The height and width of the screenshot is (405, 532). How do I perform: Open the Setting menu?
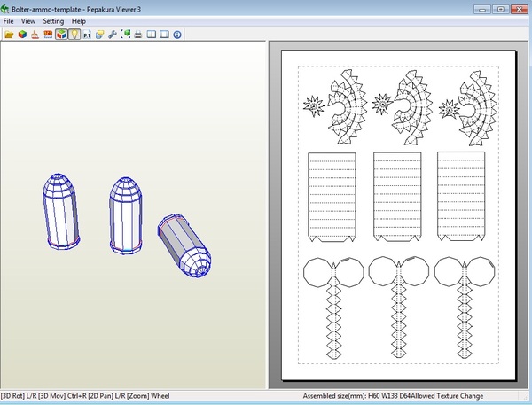pos(53,20)
